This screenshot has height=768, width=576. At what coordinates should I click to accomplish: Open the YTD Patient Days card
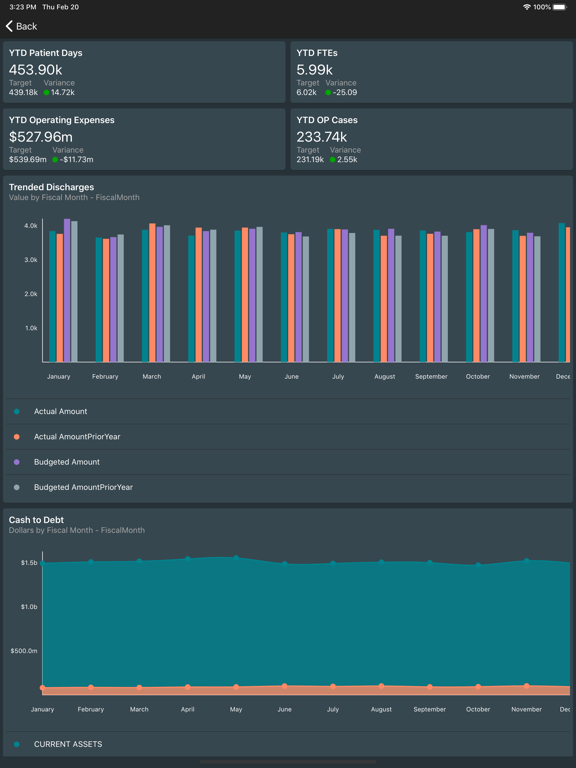pyautogui.click(x=144, y=72)
